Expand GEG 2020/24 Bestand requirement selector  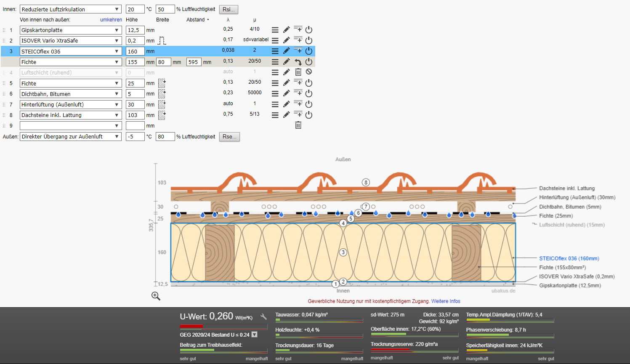(255, 335)
